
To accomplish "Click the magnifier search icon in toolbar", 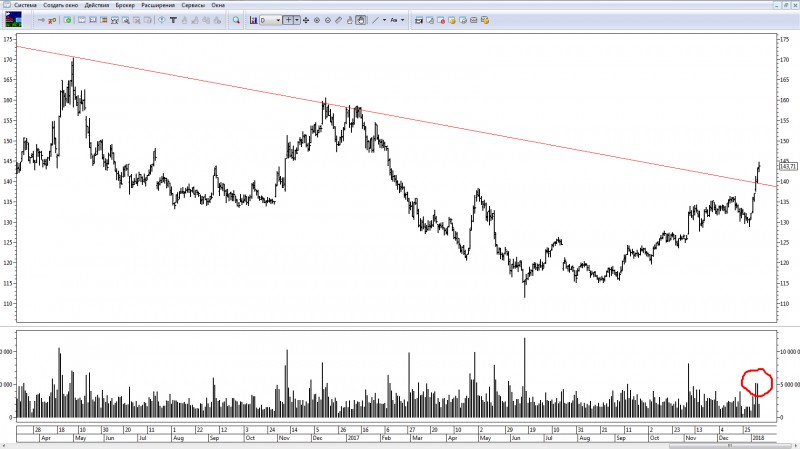I will [x=236, y=20].
